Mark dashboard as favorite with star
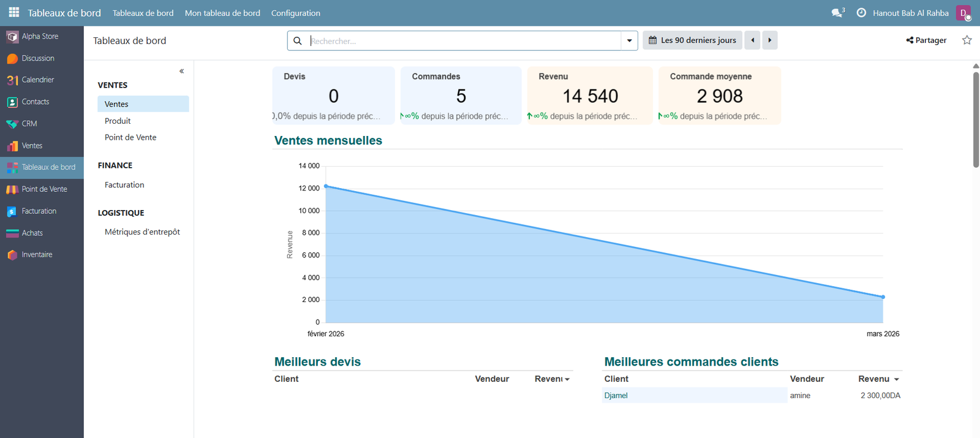The width and height of the screenshot is (980, 438). coord(967,40)
